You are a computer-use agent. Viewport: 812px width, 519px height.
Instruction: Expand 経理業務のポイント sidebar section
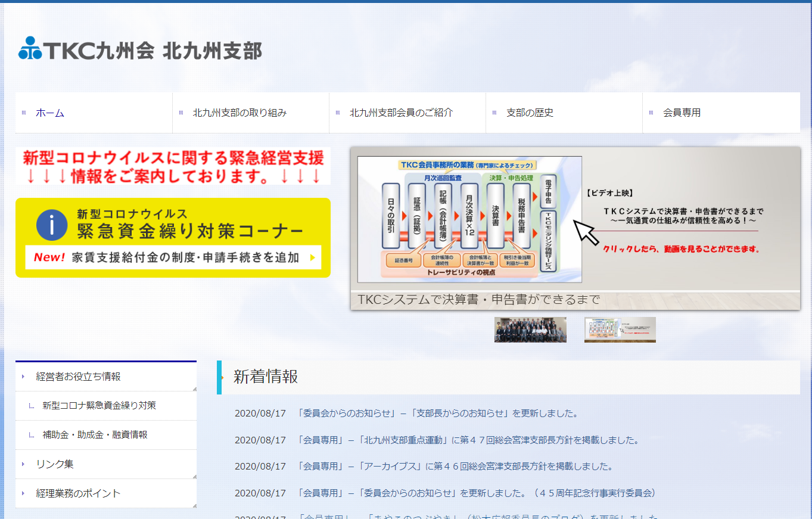(x=106, y=493)
